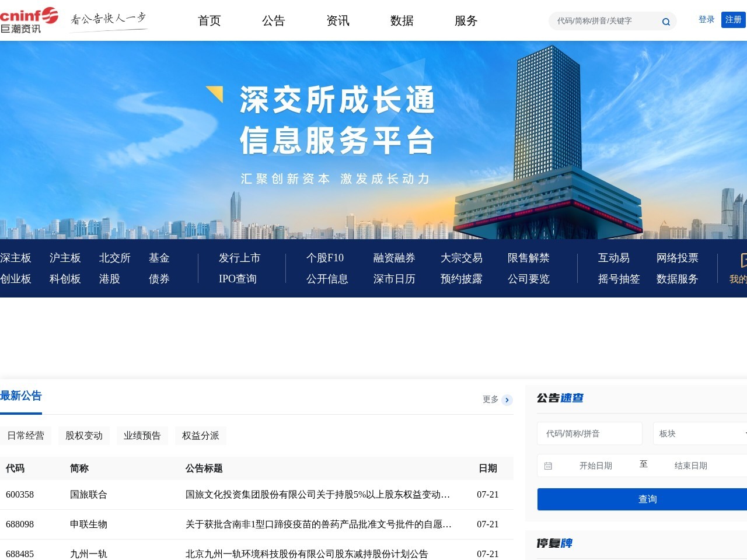Screen dimensions: 747x560
Task: Open the IPO查询 link
Action: (x=238, y=279)
